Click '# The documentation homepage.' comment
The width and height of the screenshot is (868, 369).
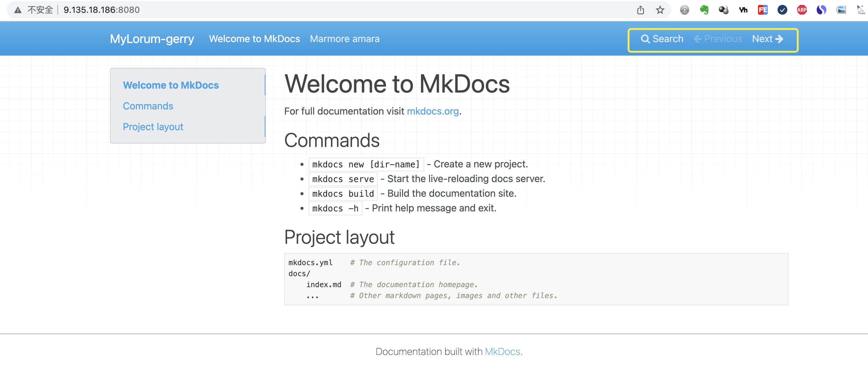[x=414, y=285]
